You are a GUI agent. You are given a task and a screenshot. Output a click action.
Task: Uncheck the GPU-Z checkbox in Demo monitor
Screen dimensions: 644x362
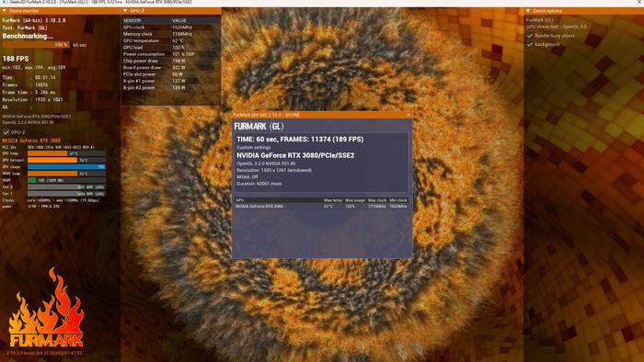[6, 132]
